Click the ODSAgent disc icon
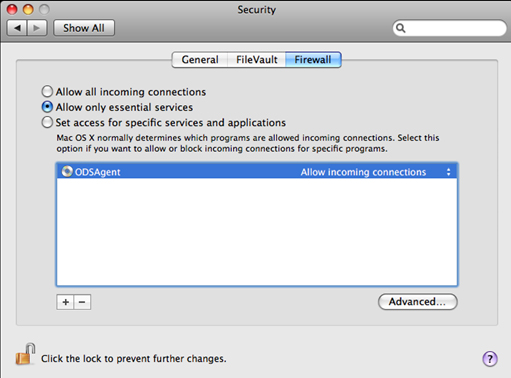511x378 pixels. coord(67,171)
